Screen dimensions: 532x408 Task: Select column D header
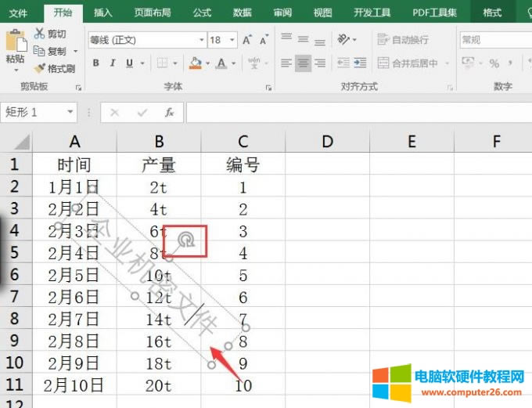(327, 141)
